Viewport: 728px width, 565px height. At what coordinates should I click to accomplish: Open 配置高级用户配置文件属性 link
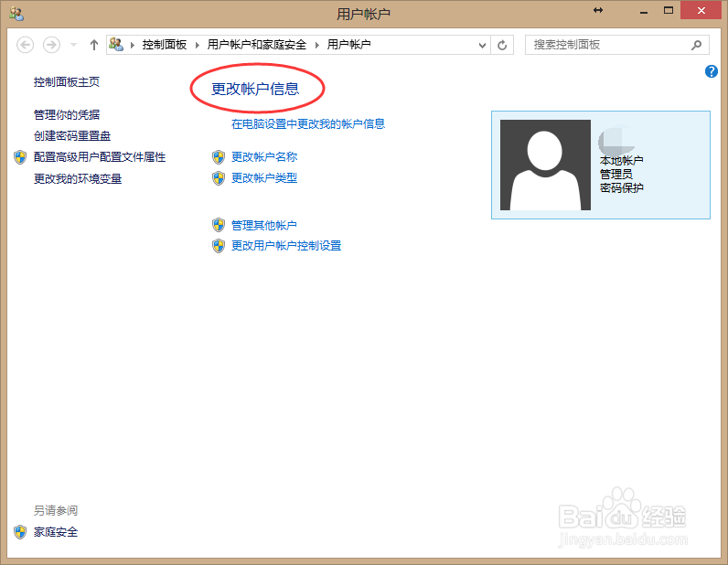100,157
